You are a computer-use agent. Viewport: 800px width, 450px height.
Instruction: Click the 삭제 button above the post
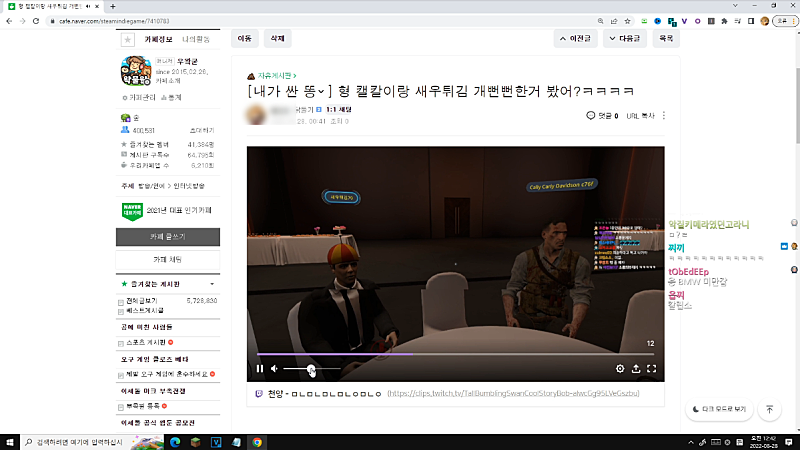pos(277,38)
